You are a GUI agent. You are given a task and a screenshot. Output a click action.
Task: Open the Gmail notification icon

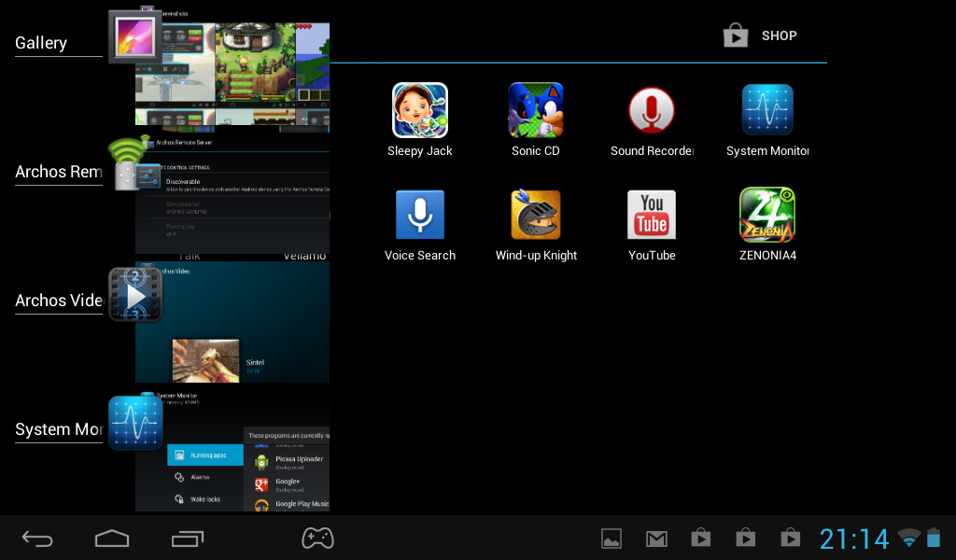[656, 539]
